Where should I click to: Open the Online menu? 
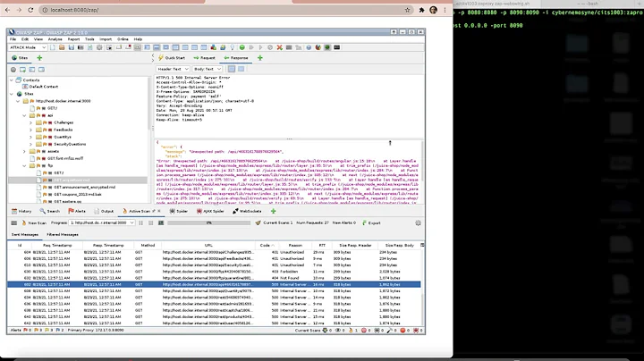pyautogui.click(x=123, y=39)
